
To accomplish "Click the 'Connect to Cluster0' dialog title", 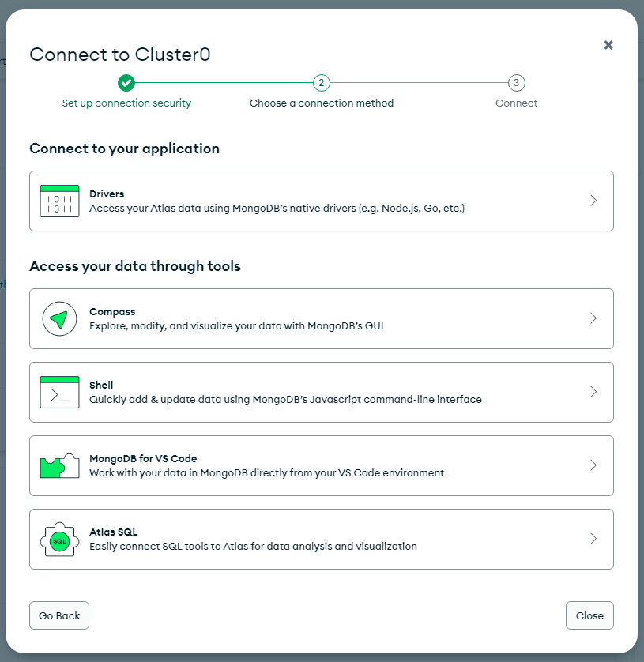I will point(120,55).
